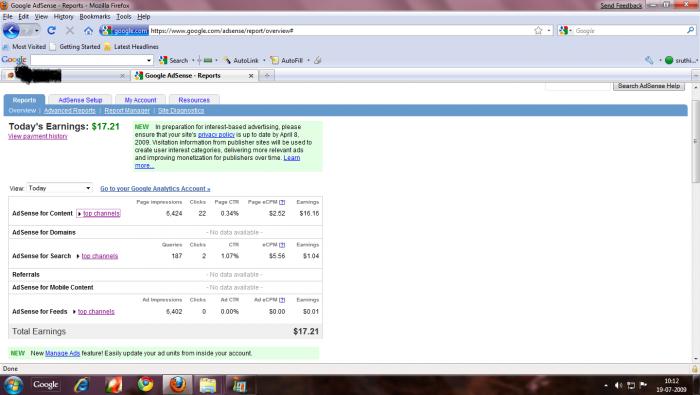
Task: Click the Google toolbar highlighter icon
Action: click(317, 60)
